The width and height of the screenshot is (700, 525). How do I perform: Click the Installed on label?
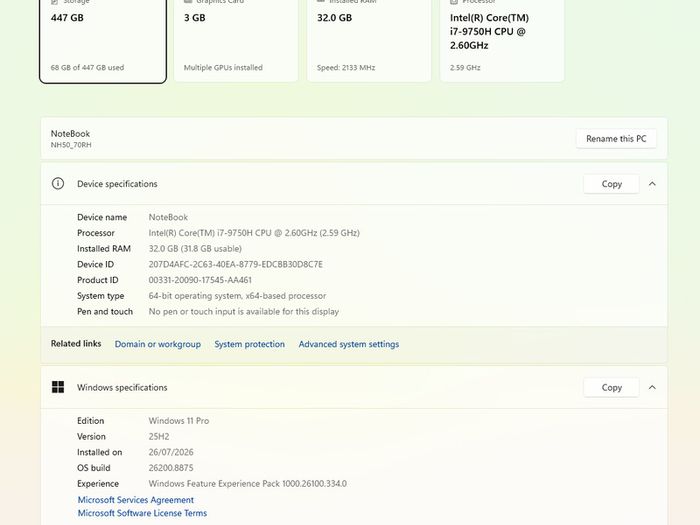[x=99, y=452]
